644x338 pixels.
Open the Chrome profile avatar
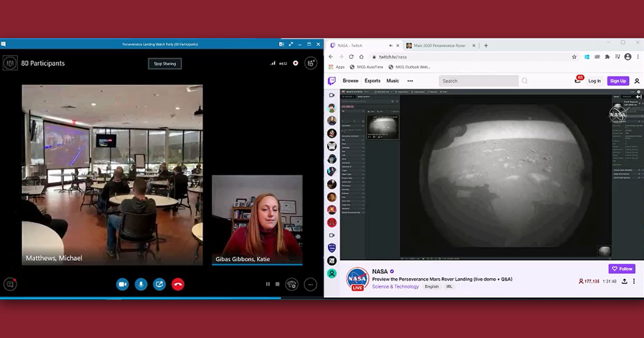pos(628,56)
